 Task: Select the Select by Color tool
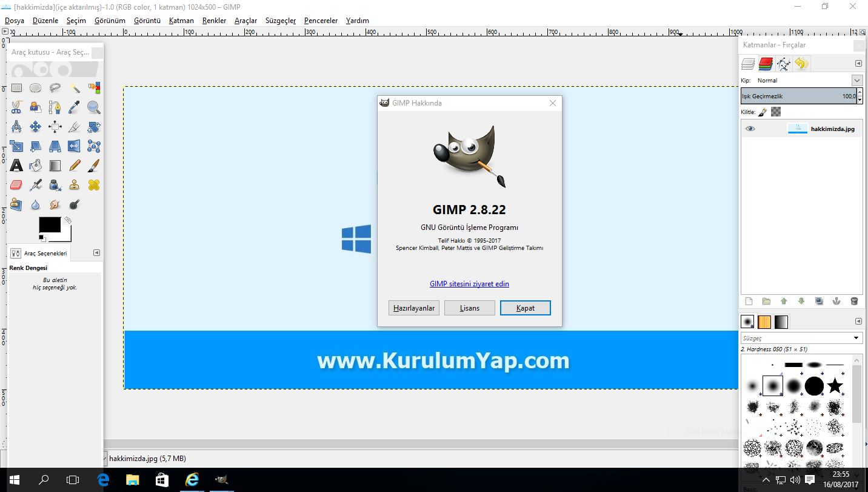[x=94, y=88]
